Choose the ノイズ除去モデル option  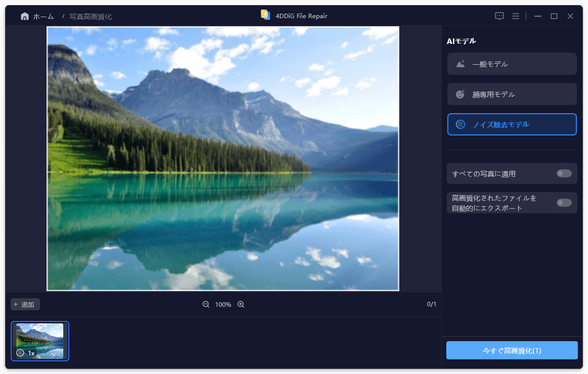tap(512, 124)
